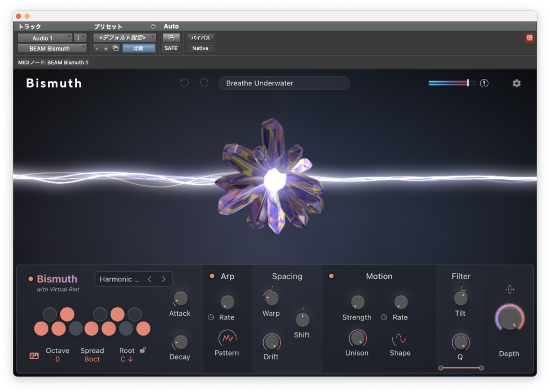Toggle the E note circle
550x392 pixels.
[75, 329]
